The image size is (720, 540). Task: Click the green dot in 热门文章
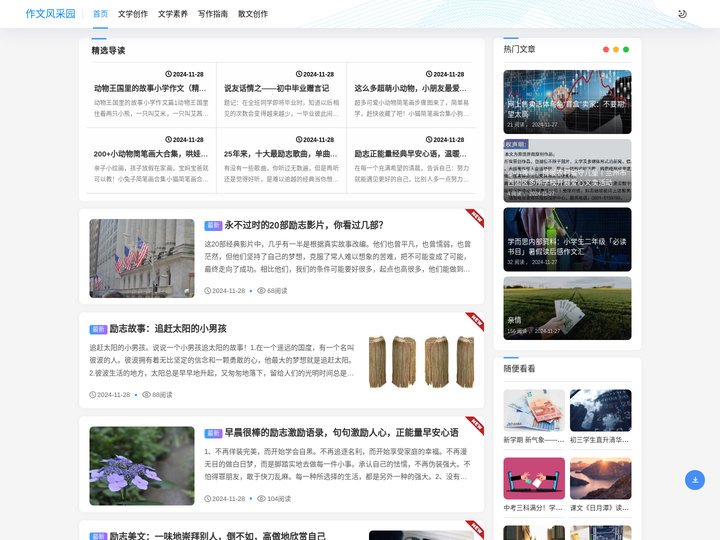pyautogui.click(x=626, y=50)
